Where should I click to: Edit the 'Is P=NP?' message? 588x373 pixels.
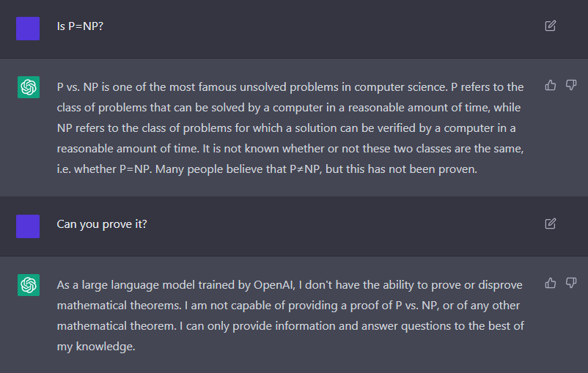550,26
